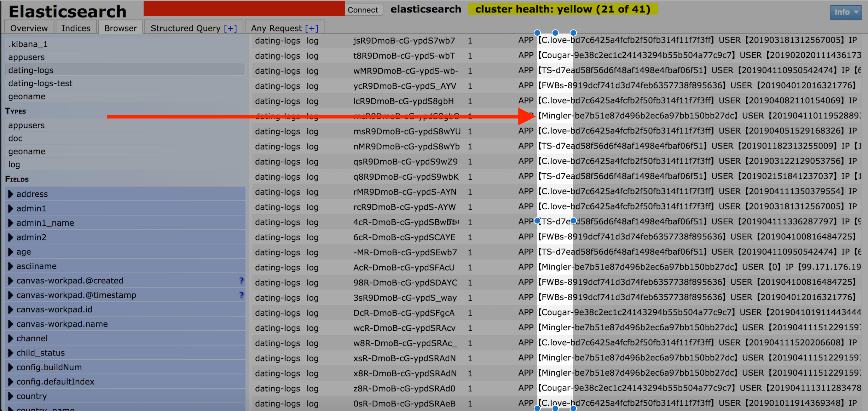
Task: Open document -MR-DmoB-cG-ypdSEwb7
Action: pyautogui.click(x=405, y=253)
